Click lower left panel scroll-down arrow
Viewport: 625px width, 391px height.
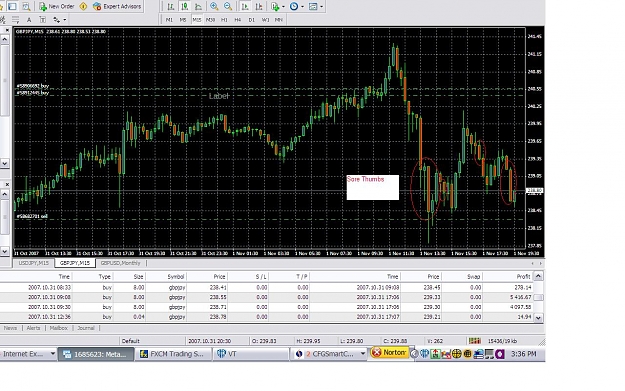[5, 251]
